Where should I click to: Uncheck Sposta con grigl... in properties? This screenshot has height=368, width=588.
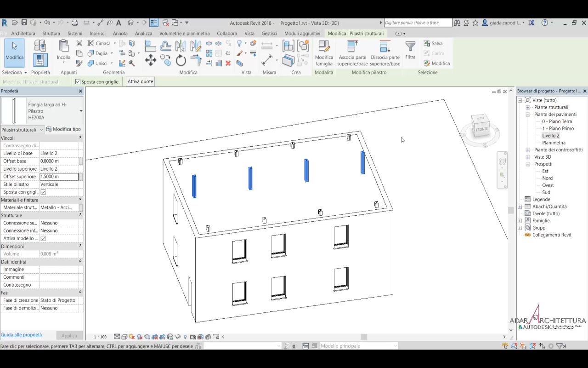pos(43,192)
